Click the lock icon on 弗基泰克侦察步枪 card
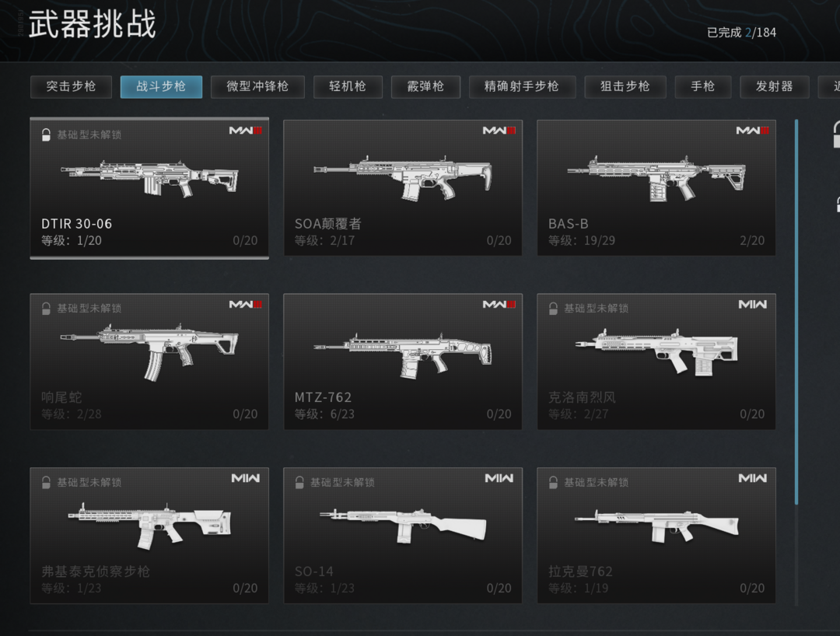 (46, 482)
